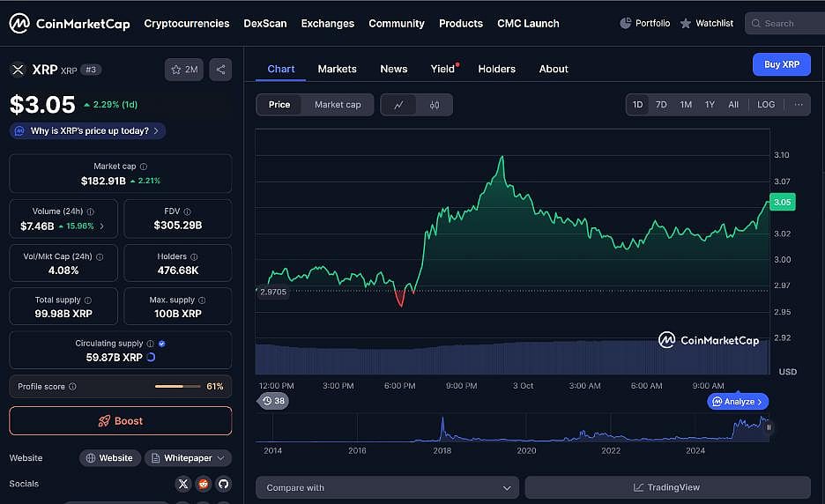The image size is (825, 504).
Task: Click the #3 rank badge
Action: [x=91, y=70]
